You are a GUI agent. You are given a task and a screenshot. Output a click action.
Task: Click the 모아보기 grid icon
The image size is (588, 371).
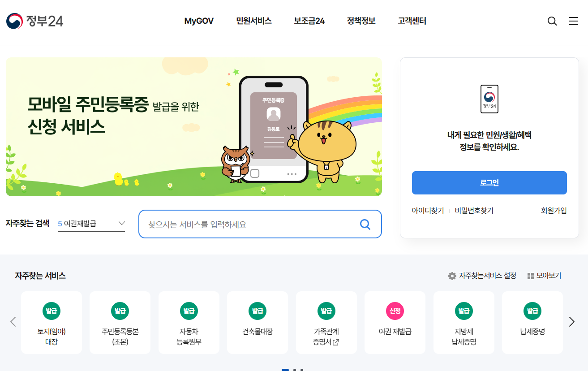[531, 276]
